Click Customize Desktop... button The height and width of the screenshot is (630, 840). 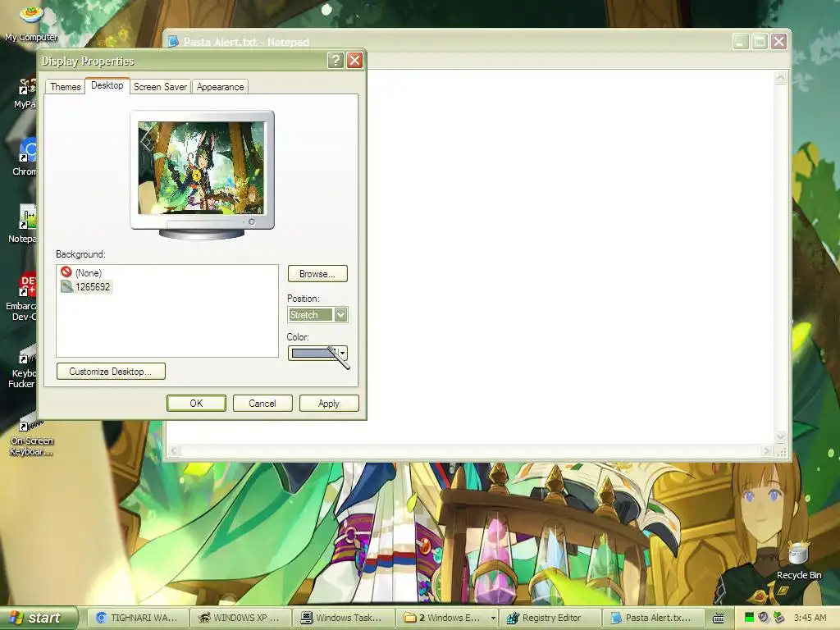111,372
